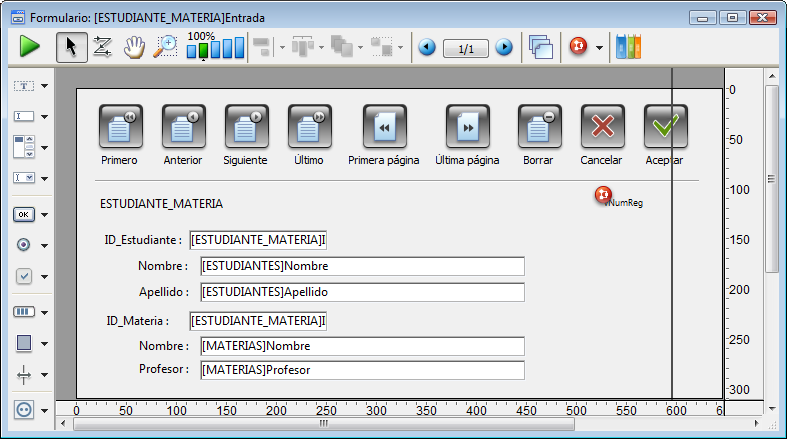The image size is (787, 439).
Task: Click the views/layers stacked windows icon
Action: (x=541, y=47)
